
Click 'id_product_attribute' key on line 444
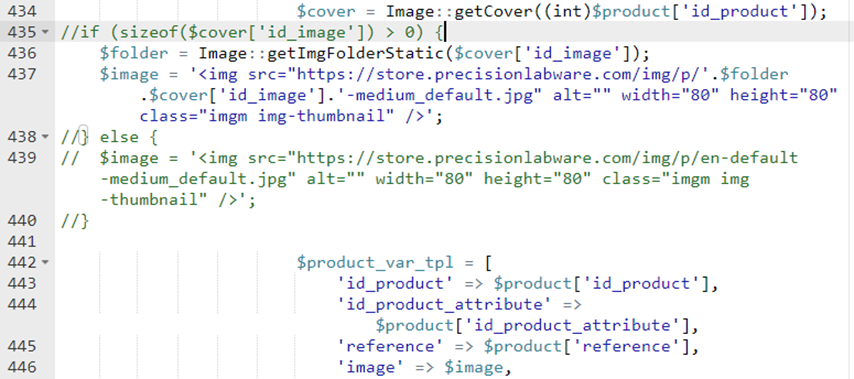[x=444, y=305]
